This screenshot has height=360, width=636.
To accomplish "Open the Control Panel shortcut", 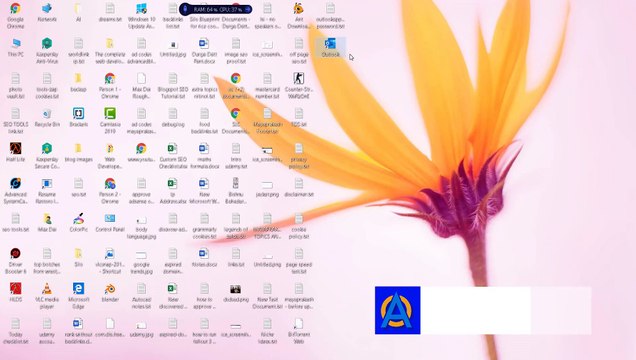I will [x=110, y=222].
